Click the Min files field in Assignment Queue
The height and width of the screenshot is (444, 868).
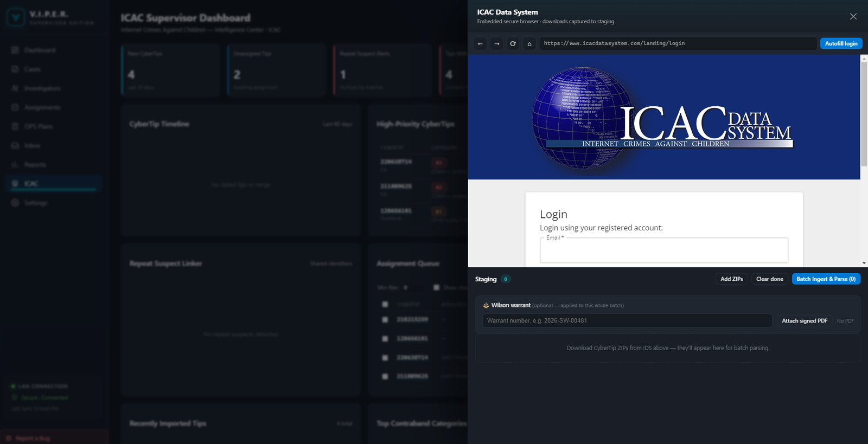413,287
